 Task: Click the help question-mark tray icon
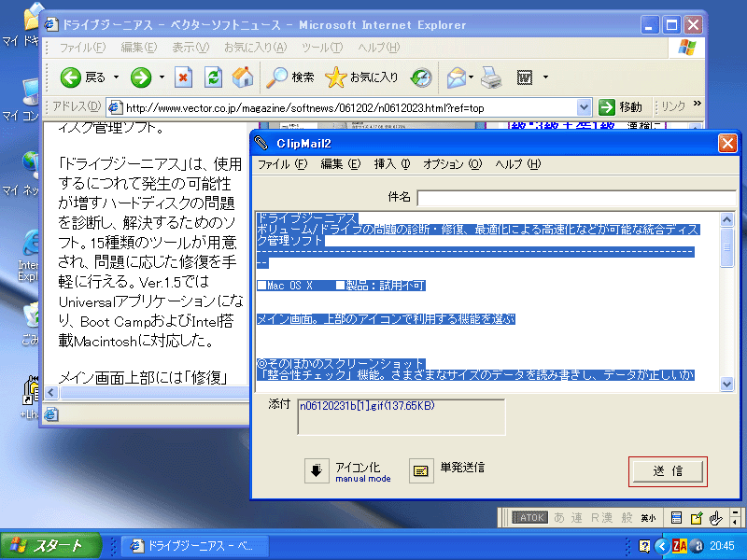coord(644,546)
